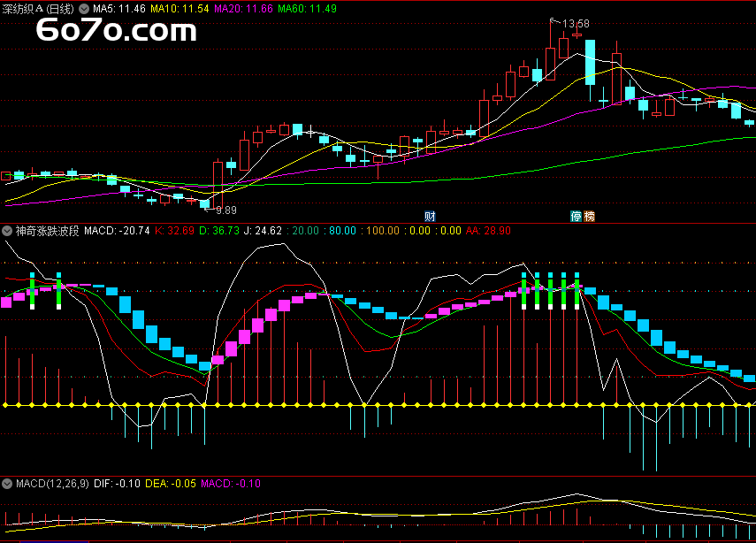
Task: Click the MA10: 11.54 label
Action: 179,9
